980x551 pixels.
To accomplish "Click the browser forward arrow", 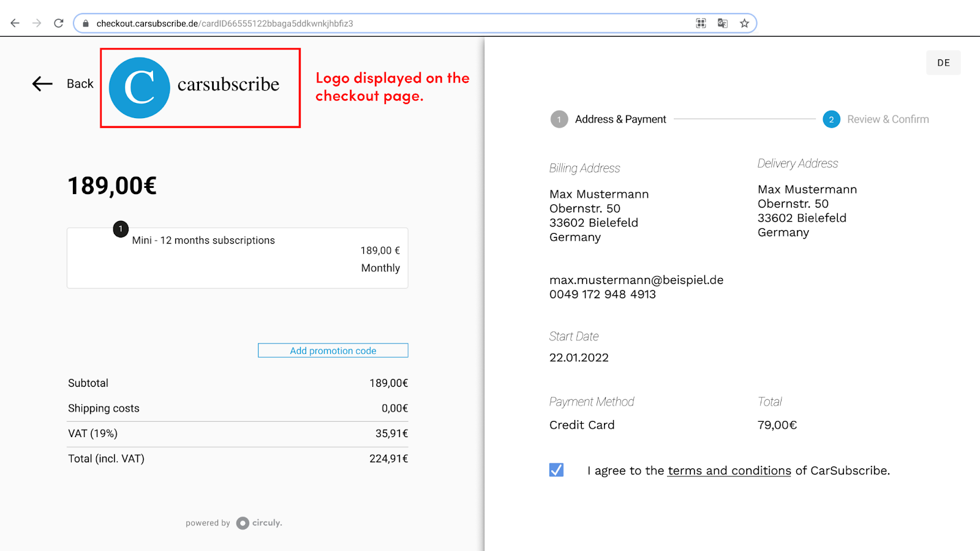I will tap(37, 23).
